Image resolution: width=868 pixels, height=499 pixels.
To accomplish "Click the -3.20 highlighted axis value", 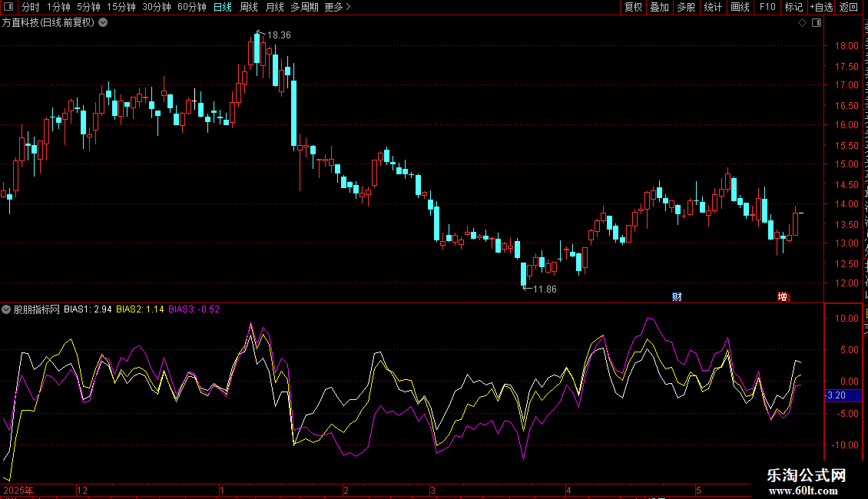I will tap(843, 395).
